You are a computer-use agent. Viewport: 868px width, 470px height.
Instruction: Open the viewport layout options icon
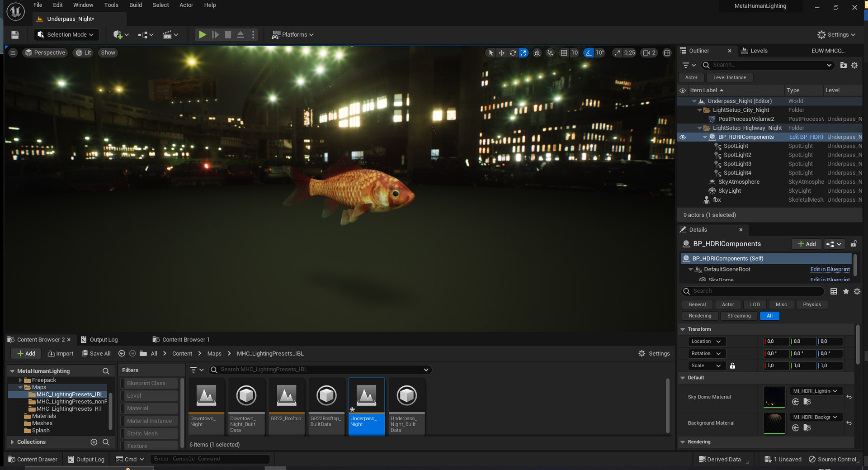pos(667,53)
